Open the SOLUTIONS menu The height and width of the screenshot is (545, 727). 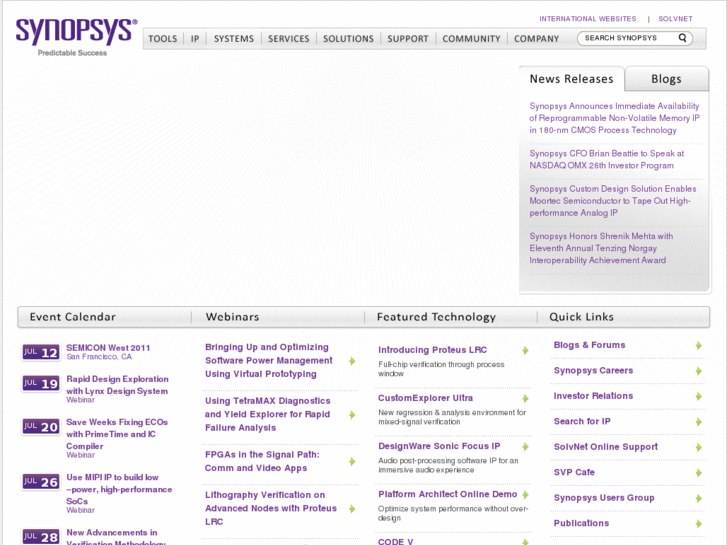click(x=348, y=39)
